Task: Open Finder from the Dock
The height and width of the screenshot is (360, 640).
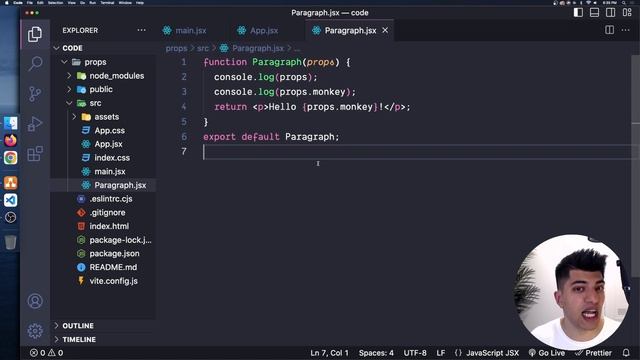Action: point(11,123)
